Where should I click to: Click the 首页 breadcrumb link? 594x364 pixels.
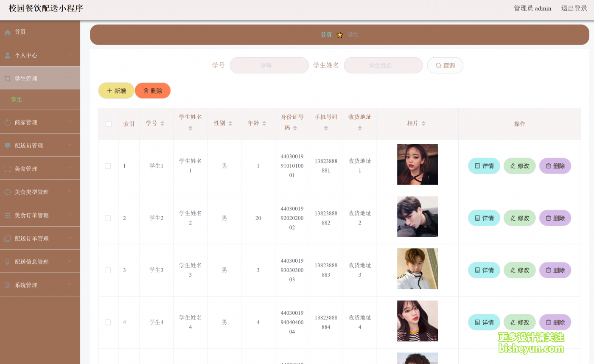pos(326,35)
